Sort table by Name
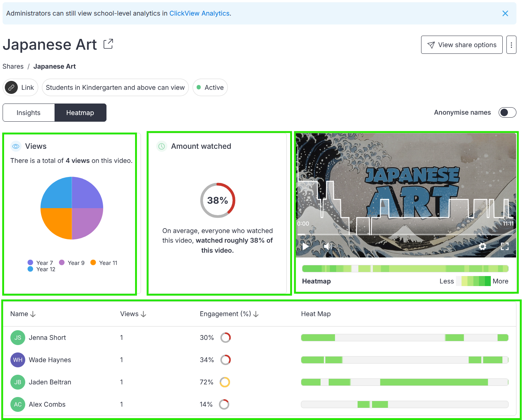 click(23, 314)
